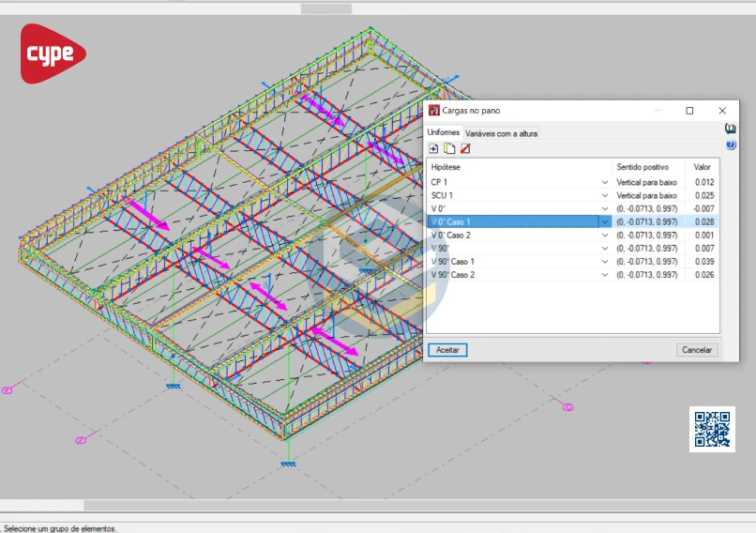The width and height of the screenshot is (756, 533).
Task: Click the horizontal scrollbar at the top
Action: click(325, 8)
